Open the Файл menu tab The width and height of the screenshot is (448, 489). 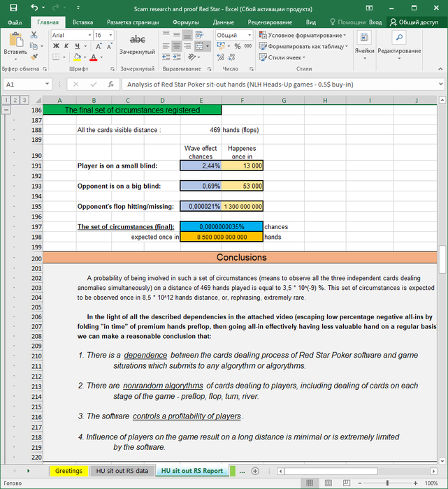click(x=15, y=22)
